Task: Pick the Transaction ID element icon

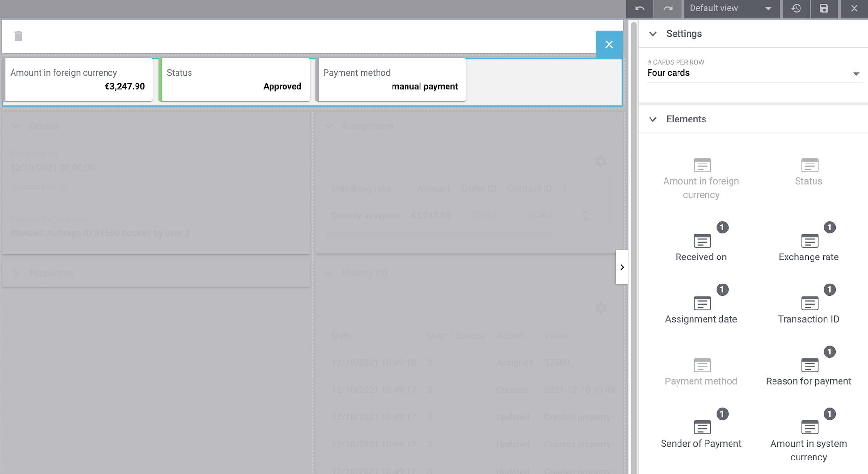Action: (810, 303)
